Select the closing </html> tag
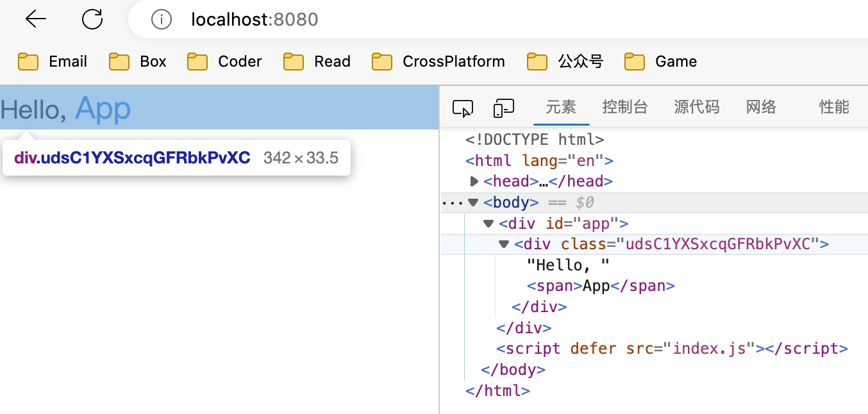The width and height of the screenshot is (868, 414). (498, 390)
